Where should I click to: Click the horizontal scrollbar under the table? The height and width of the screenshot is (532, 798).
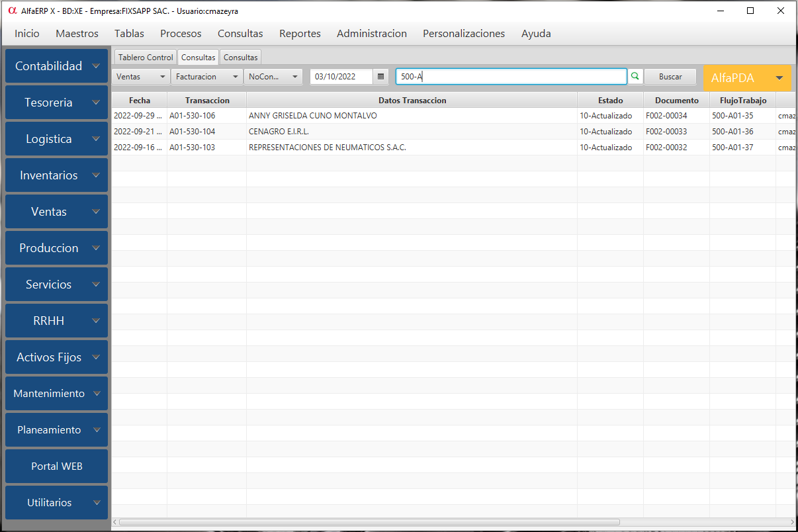pos(369,522)
